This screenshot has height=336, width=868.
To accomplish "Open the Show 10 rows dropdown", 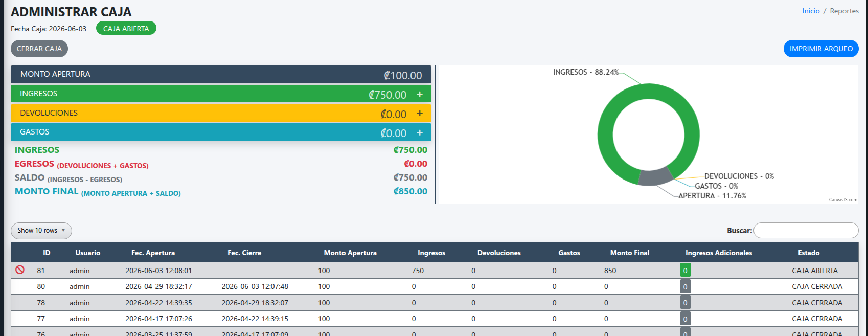I will (x=41, y=231).
